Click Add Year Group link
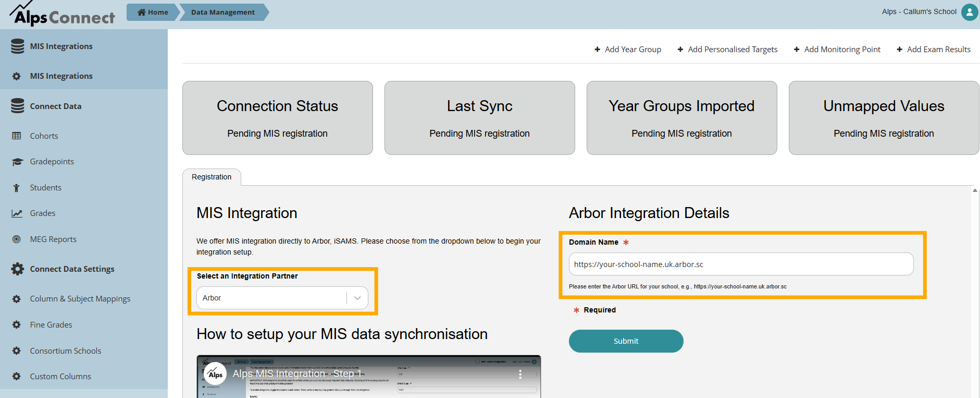Image resolution: width=980 pixels, height=398 pixels. click(628, 50)
